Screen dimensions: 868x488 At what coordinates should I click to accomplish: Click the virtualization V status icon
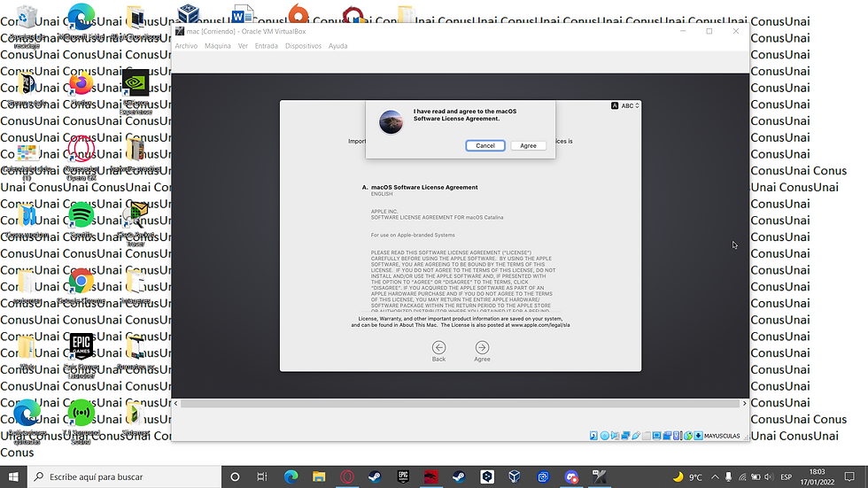(x=677, y=436)
